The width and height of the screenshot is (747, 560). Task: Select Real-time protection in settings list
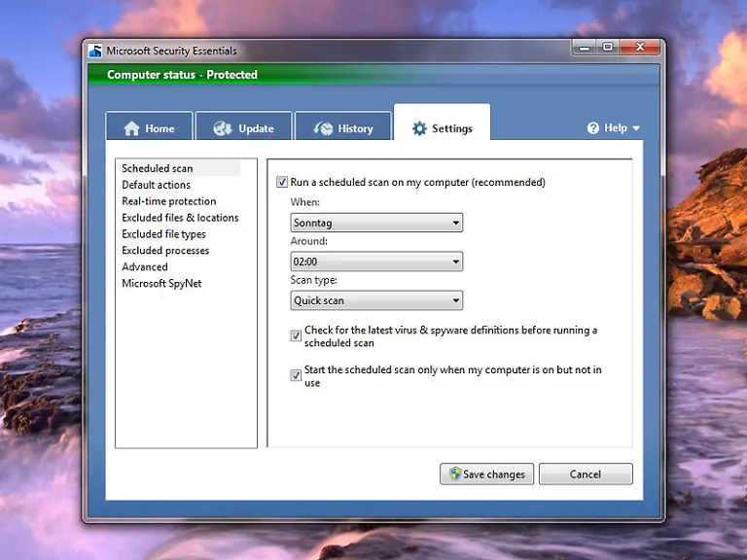168,201
